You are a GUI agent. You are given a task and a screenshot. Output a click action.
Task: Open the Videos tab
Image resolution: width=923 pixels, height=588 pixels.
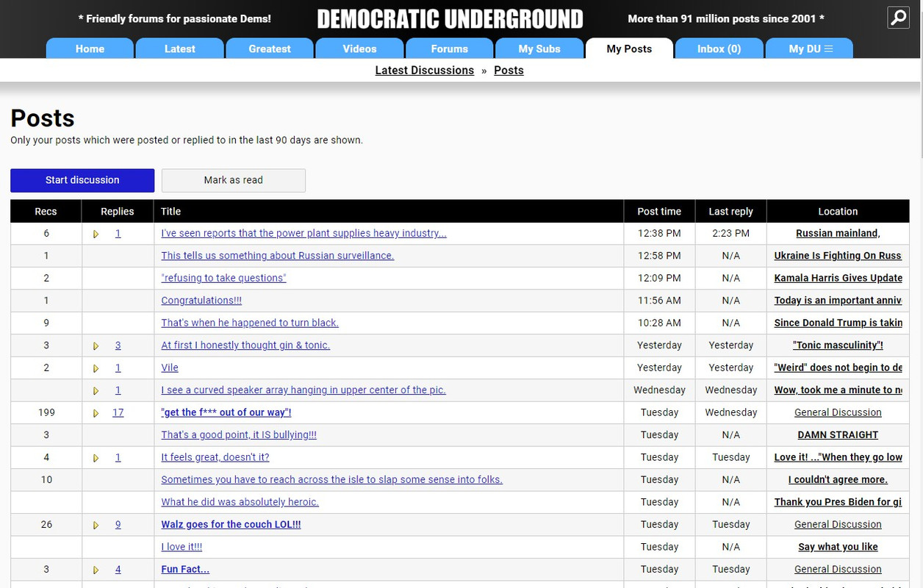pos(359,49)
